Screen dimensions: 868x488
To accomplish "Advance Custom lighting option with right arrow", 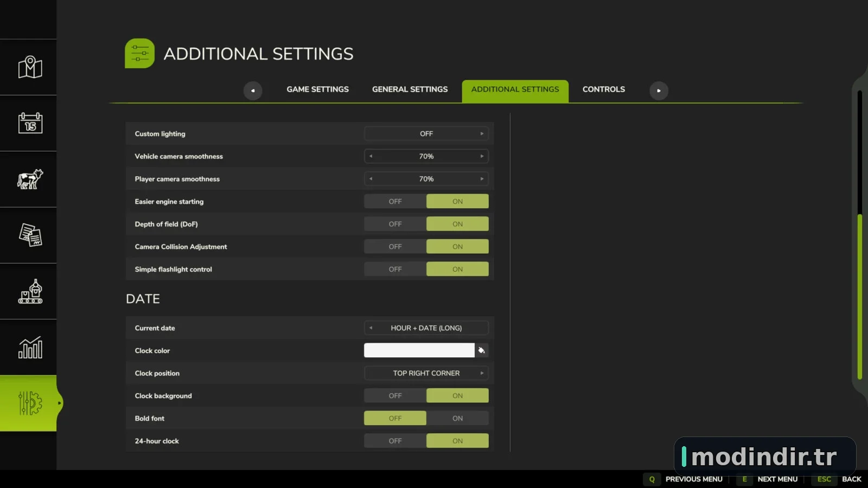I will point(482,133).
